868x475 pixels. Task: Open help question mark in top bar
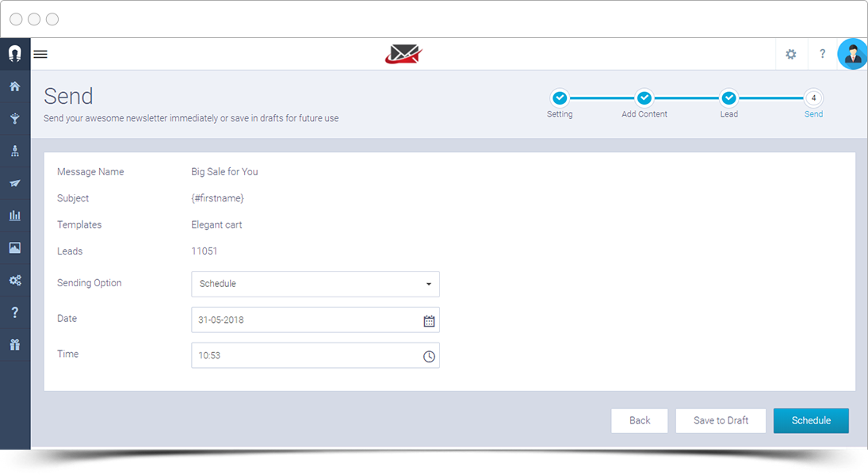pyautogui.click(x=823, y=54)
